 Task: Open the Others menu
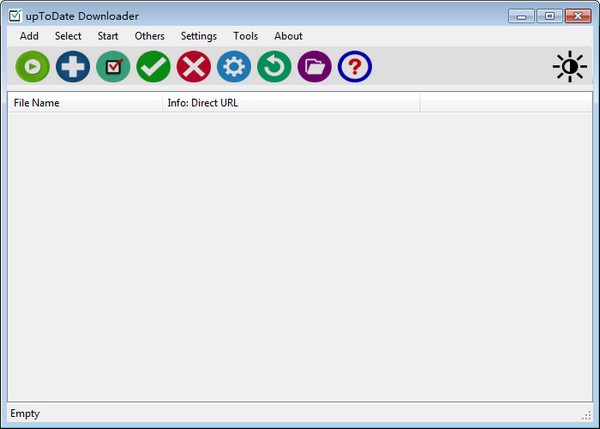click(x=149, y=36)
